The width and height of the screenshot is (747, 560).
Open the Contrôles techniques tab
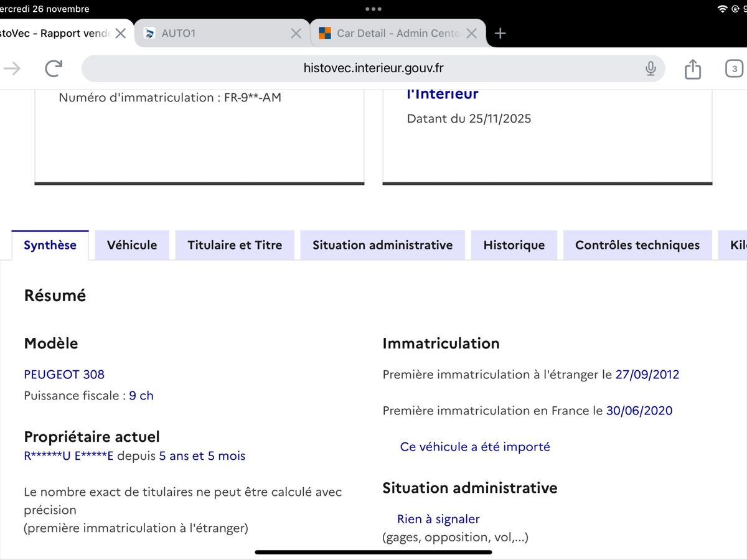click(x=637, y=245)
